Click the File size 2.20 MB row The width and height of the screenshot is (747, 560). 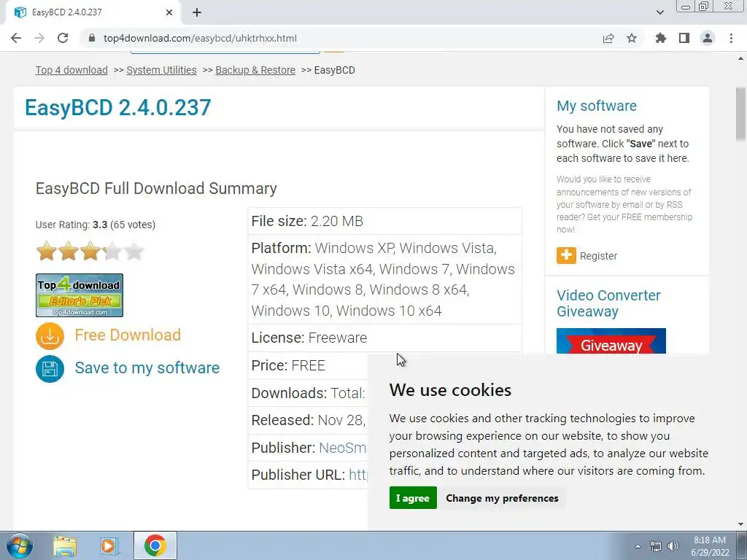[x=385, y=221]
